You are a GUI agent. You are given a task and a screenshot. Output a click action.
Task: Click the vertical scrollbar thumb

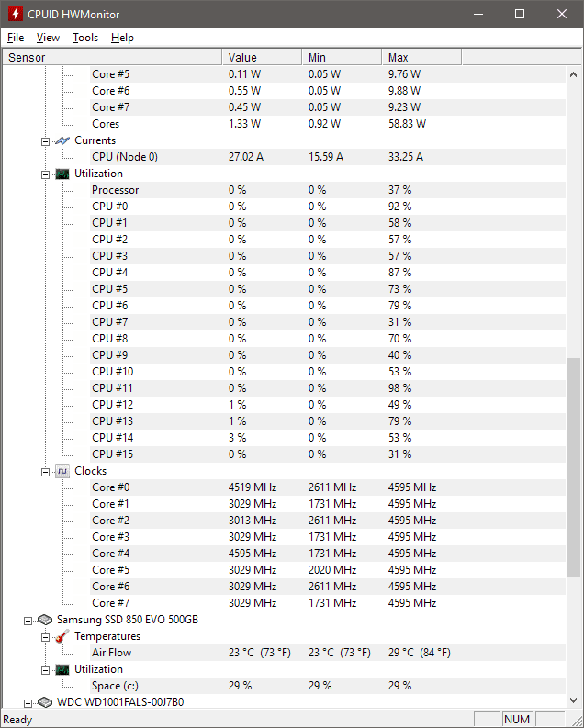[573, 467]
